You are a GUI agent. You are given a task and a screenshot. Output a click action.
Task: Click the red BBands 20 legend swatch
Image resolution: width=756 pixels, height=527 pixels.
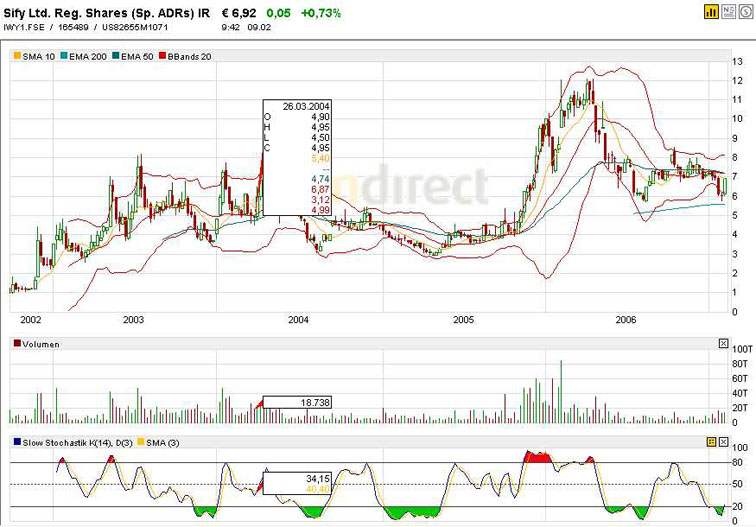(x=162, y=56)
